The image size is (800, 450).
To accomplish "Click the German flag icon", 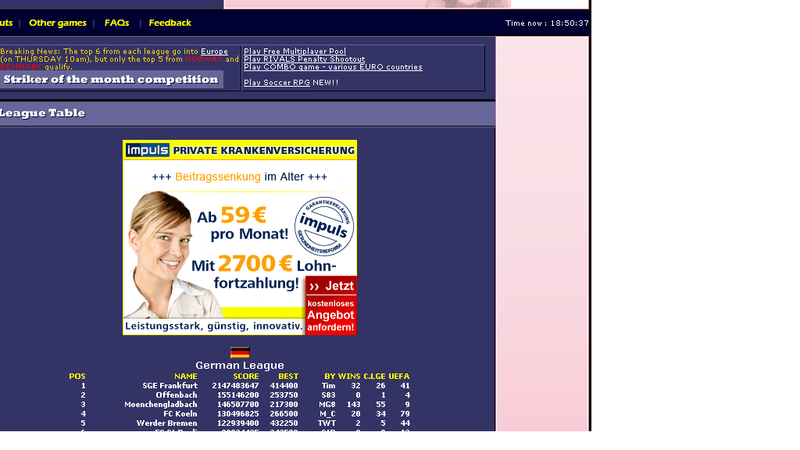I will click(x=239, y=353).
